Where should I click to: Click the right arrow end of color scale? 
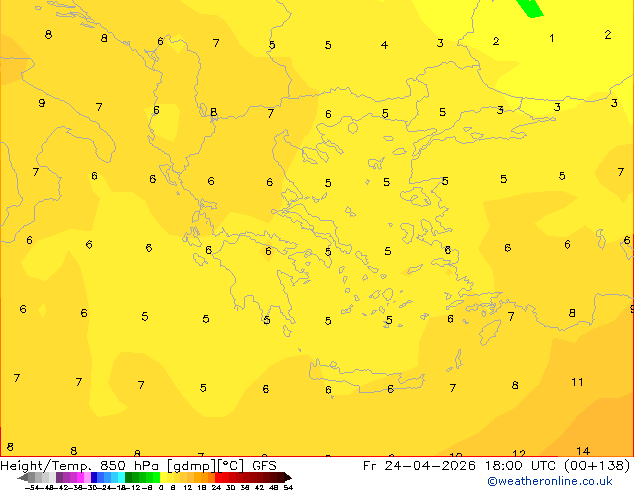(288, 478)
